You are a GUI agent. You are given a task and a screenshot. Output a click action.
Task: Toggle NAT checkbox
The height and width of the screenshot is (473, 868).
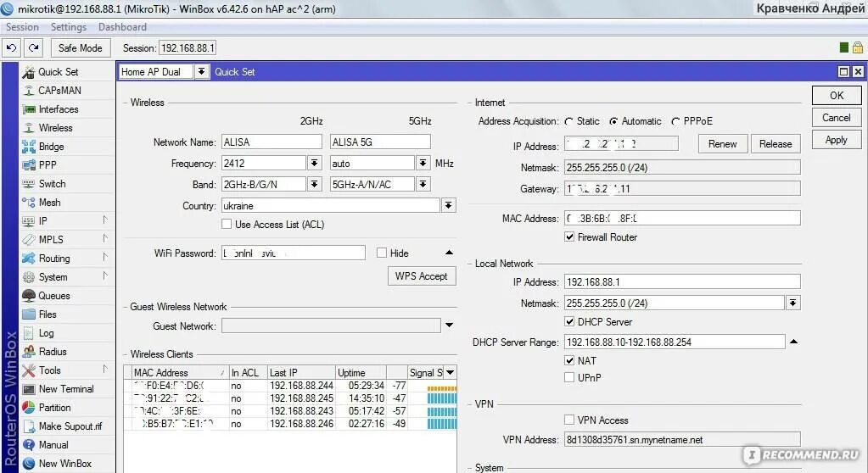click(569, 361)
